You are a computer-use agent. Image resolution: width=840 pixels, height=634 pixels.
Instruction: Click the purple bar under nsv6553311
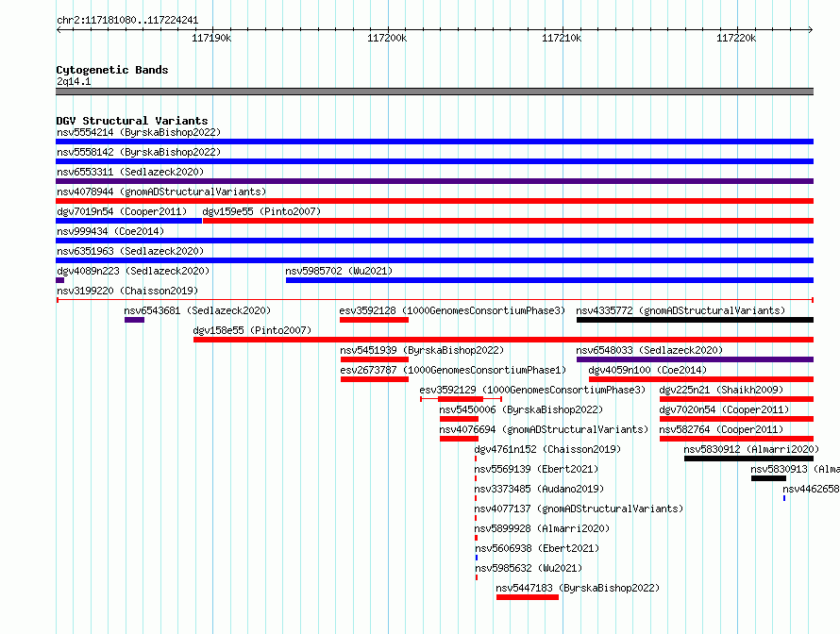(x=434, y=181)
